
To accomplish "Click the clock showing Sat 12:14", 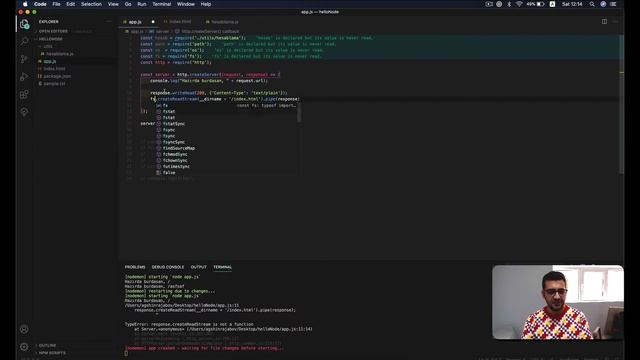I will [572, 4].
